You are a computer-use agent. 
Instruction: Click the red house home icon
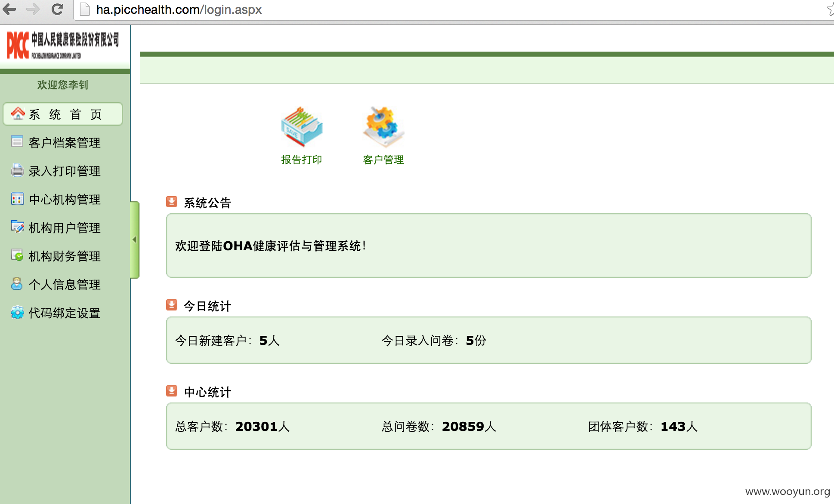[x=18, y=113]
